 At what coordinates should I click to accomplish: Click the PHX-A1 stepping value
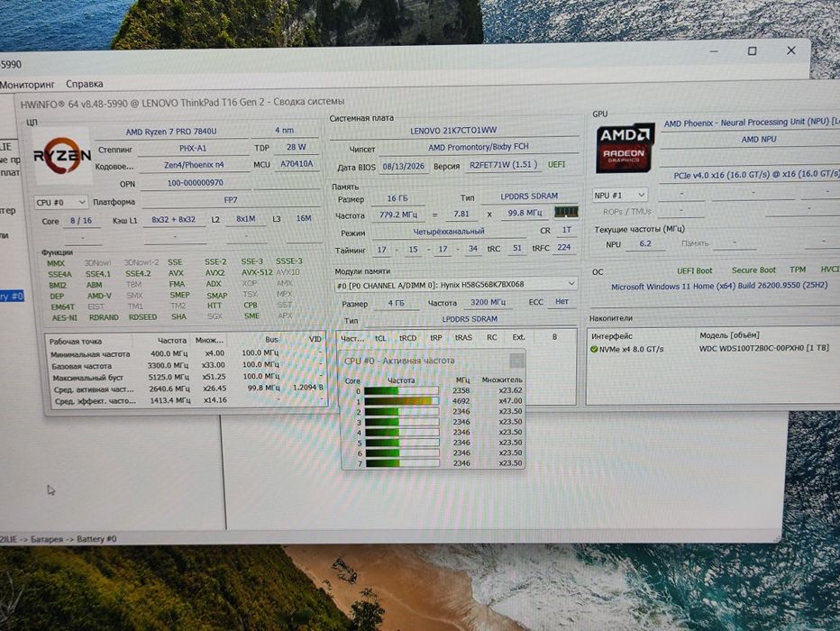[x=193, y=149]
